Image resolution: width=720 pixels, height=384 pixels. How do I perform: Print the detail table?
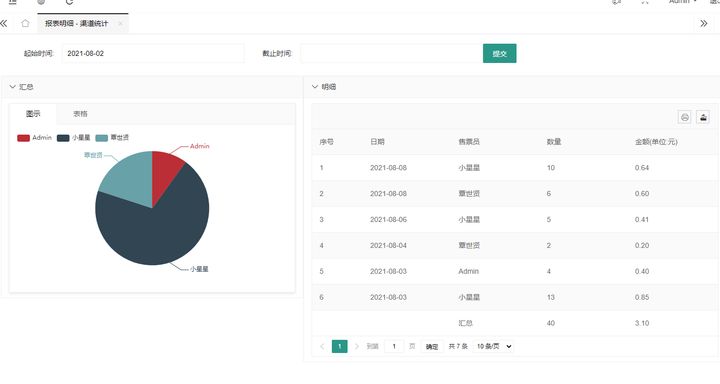tap(685, 118)
